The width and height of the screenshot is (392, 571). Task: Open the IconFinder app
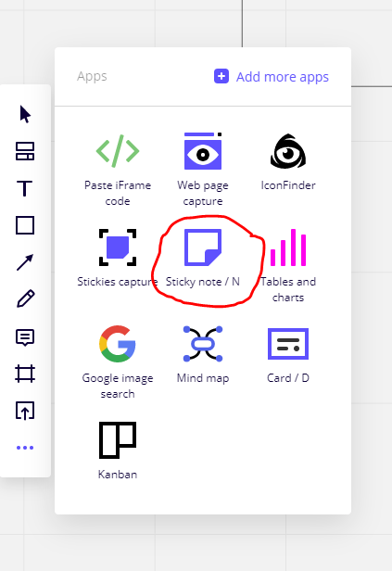click(x=288, y=162)
